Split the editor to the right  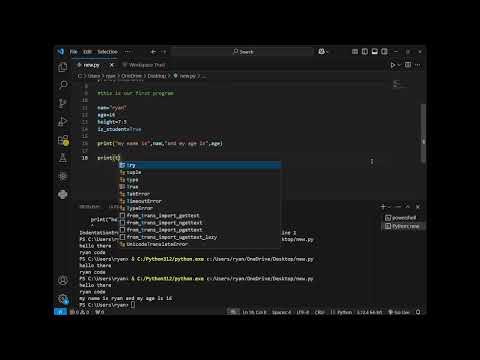[x=408, y=65]
